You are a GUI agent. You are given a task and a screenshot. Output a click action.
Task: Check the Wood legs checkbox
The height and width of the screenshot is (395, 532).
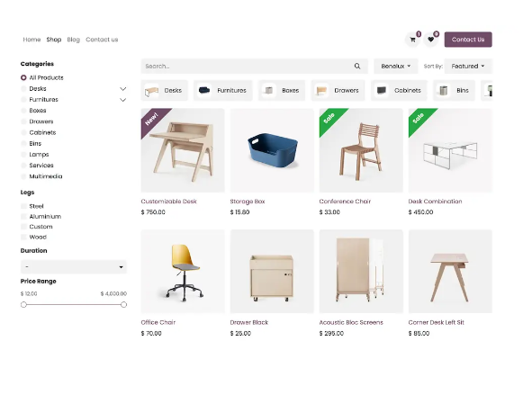(x=23, y=237)
